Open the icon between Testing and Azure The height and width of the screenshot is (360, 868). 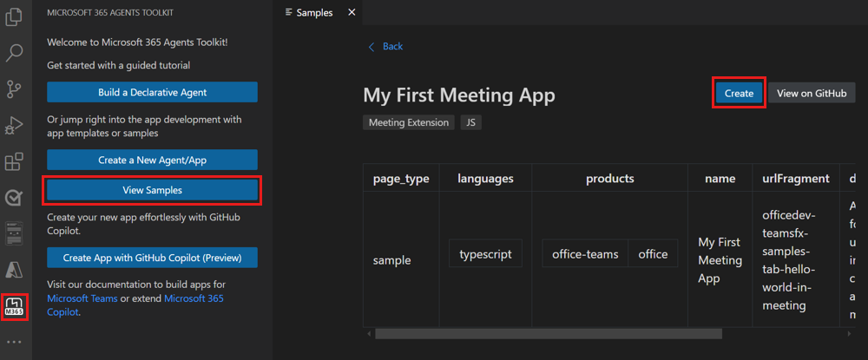click(x=13, y=234)
